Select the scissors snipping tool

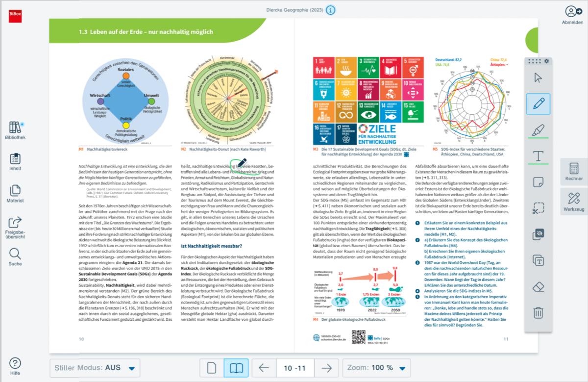(538, 208)
